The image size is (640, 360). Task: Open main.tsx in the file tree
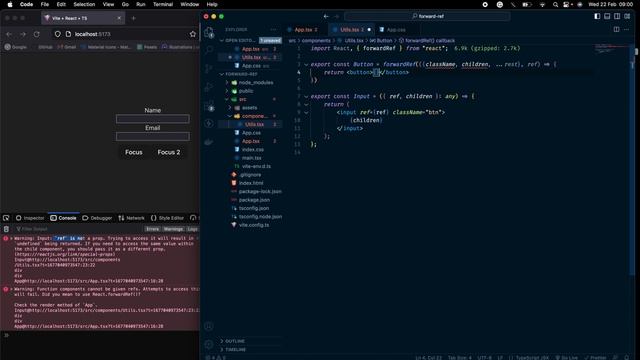[251, 158]
